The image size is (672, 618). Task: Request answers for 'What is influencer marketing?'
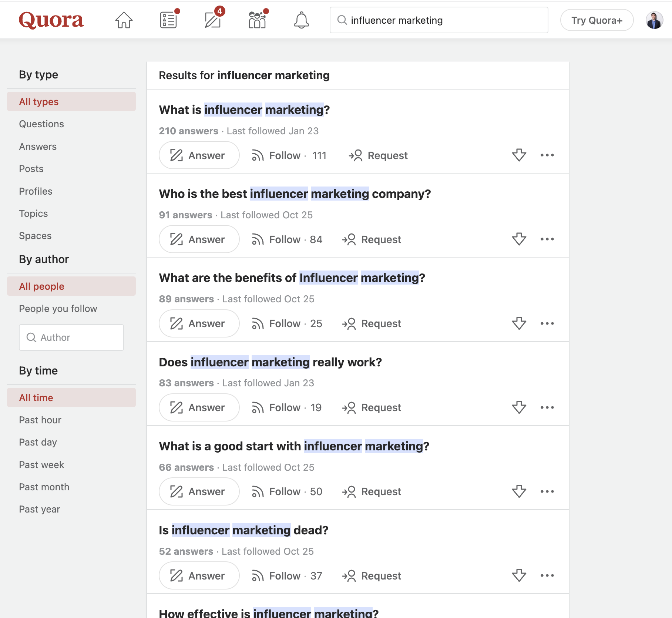pos(378,155)
